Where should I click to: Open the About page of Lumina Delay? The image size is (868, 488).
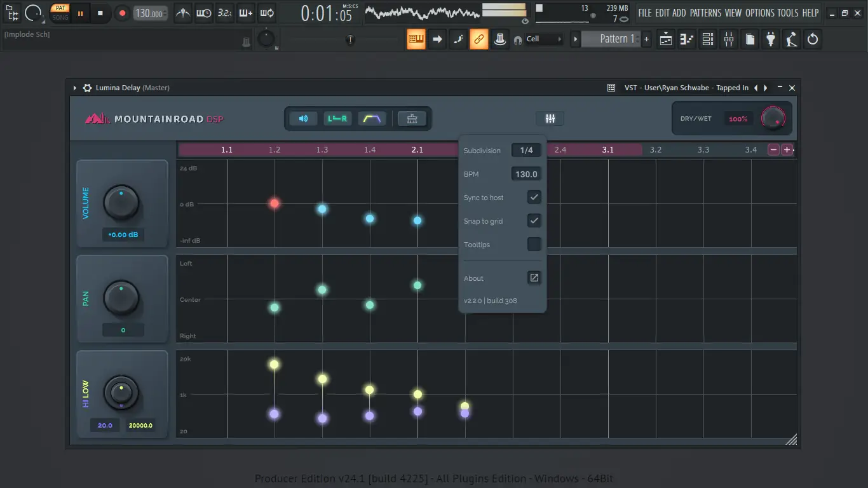[x=534, y=278]
